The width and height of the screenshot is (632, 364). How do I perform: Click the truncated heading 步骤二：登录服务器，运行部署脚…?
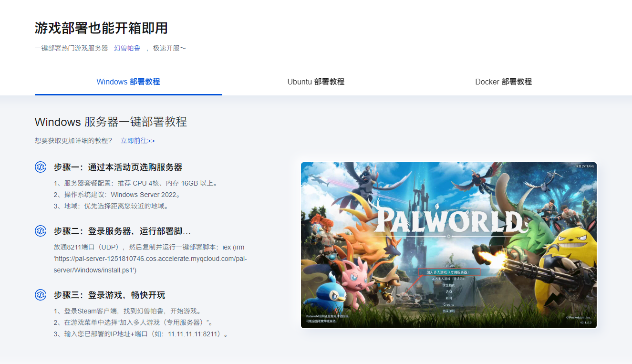click(x=122, y=231)
